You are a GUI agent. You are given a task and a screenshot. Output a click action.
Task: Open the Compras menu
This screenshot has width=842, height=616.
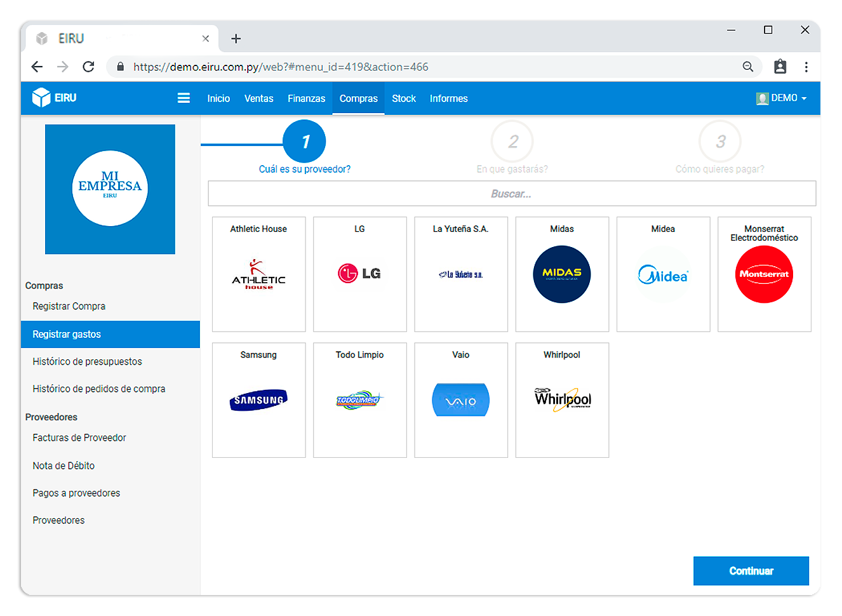(x=358, y=98)
